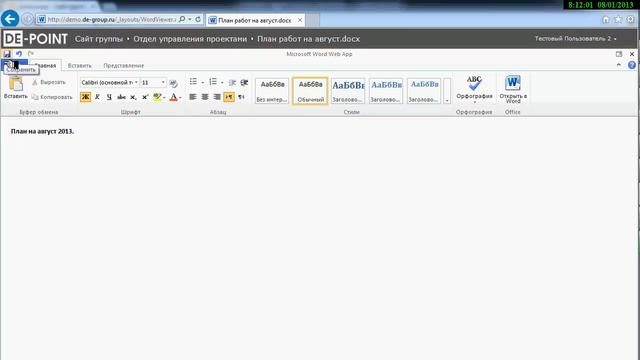Undo the last action
Screen dimensions: 640x360
click(x=19, y=54)
